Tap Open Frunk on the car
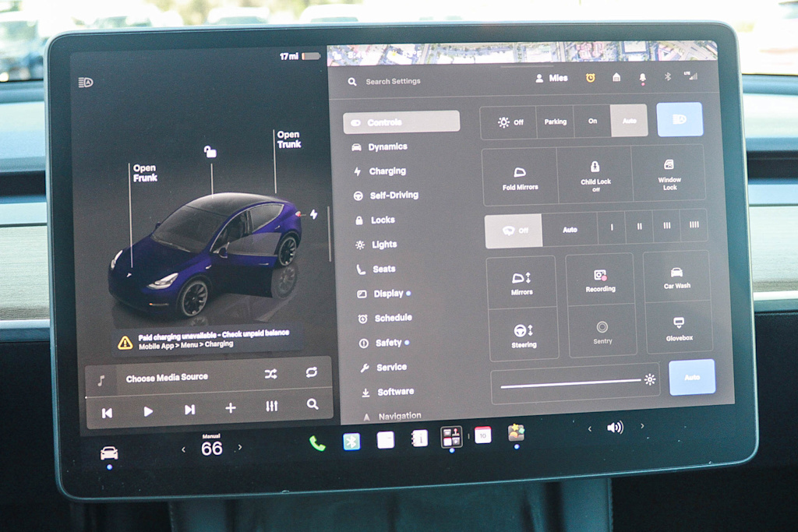Screen dimensions: 798x532 coord(145,173)
